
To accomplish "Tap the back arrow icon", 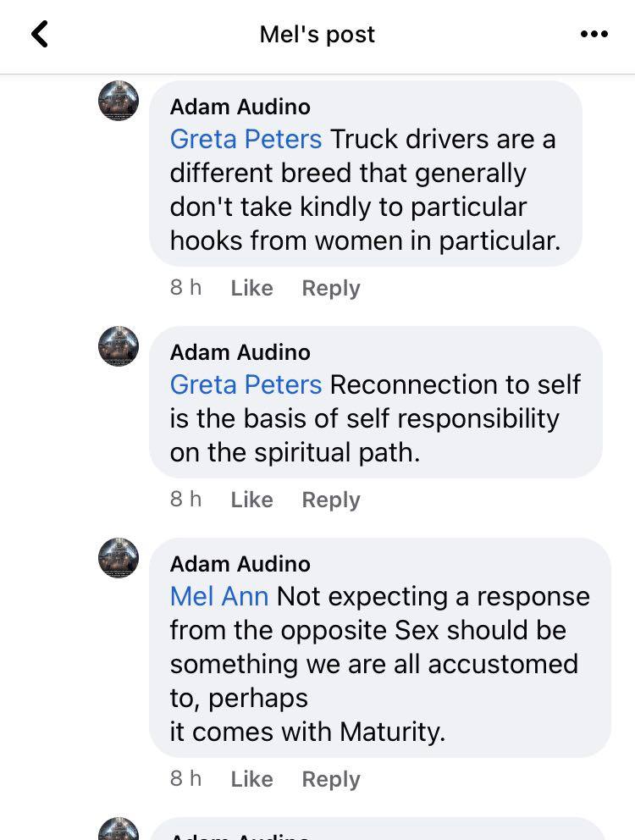I will tap(40, 34).
